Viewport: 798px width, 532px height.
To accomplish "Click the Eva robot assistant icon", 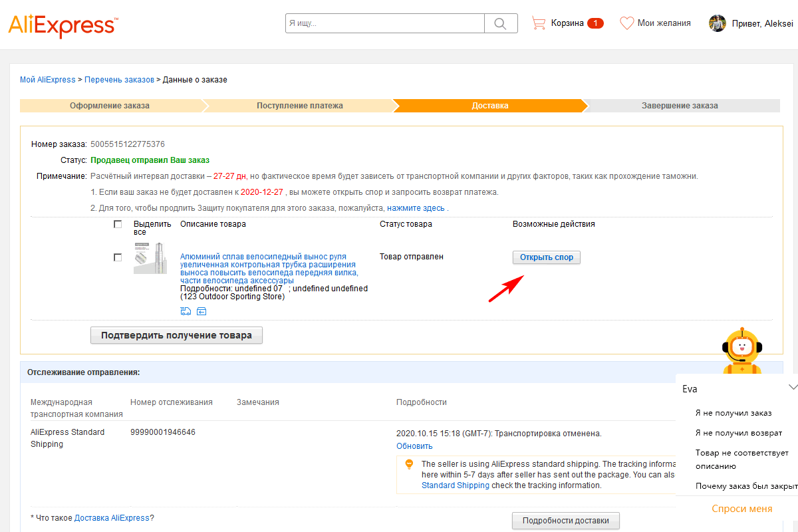I will tap(742, 349).
